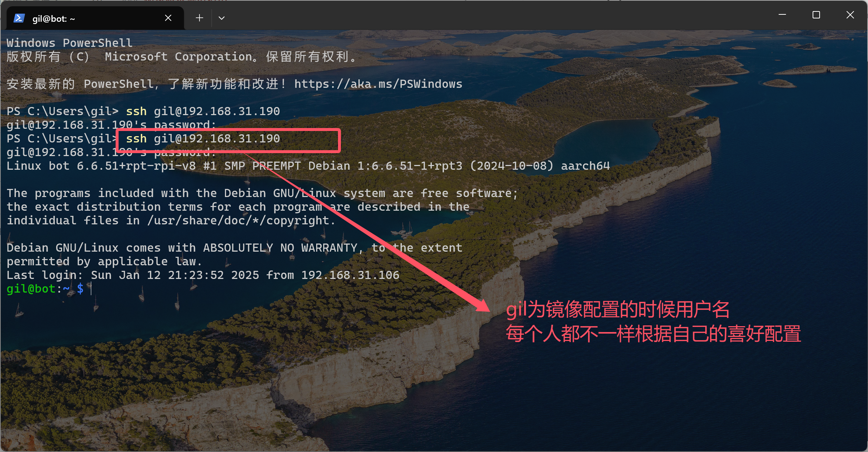
Task: Click the highlighted ssh gil@192.168.31.190 command
Action: point(203,139)
